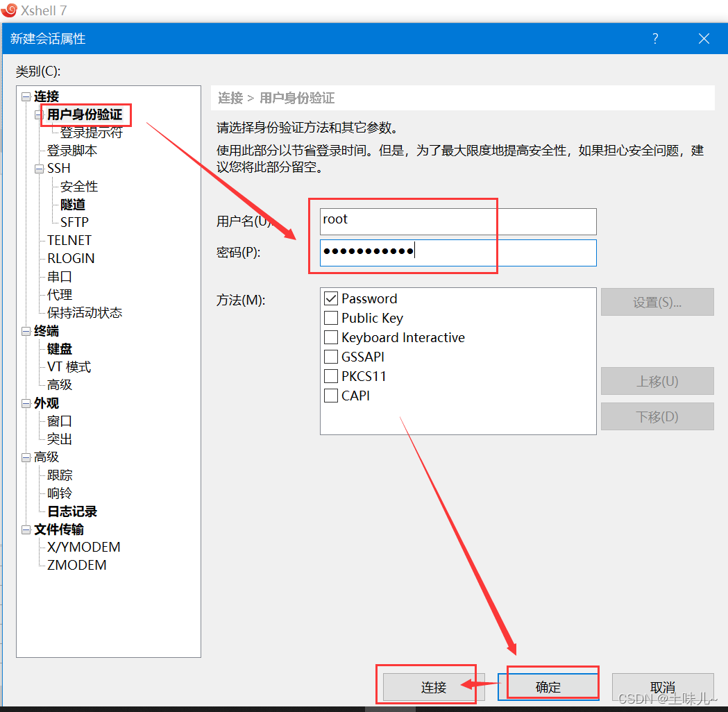Collapse the 文件传输 tree node

click(x=26, y=529)
